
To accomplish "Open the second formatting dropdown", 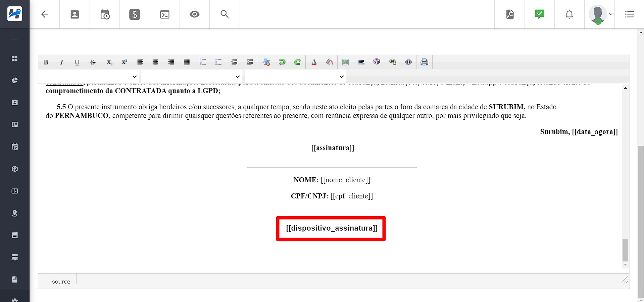I will (x=191, y=77).
